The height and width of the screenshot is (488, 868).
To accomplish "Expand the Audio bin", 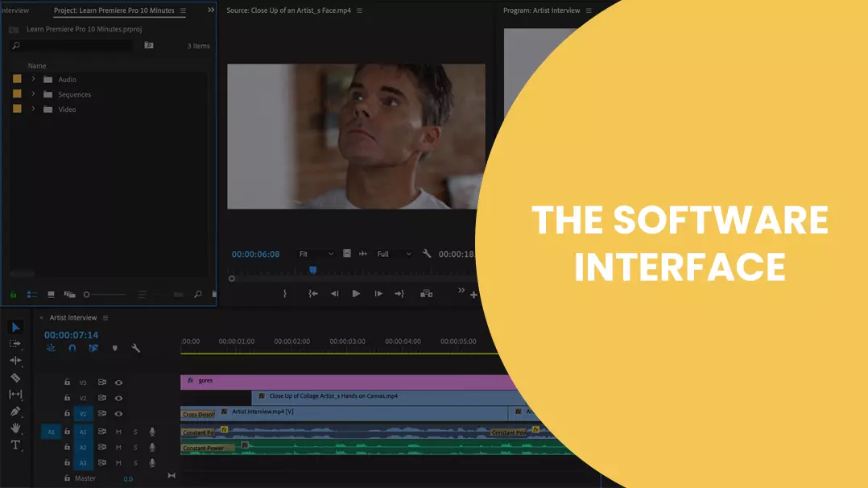I will coord(33,79).
